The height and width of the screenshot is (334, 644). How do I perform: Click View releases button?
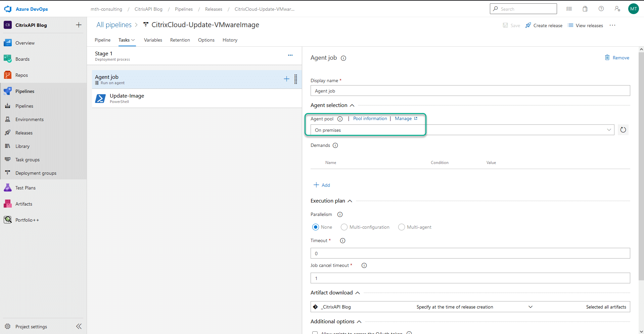pyautogui.click(x=585, y=25)
